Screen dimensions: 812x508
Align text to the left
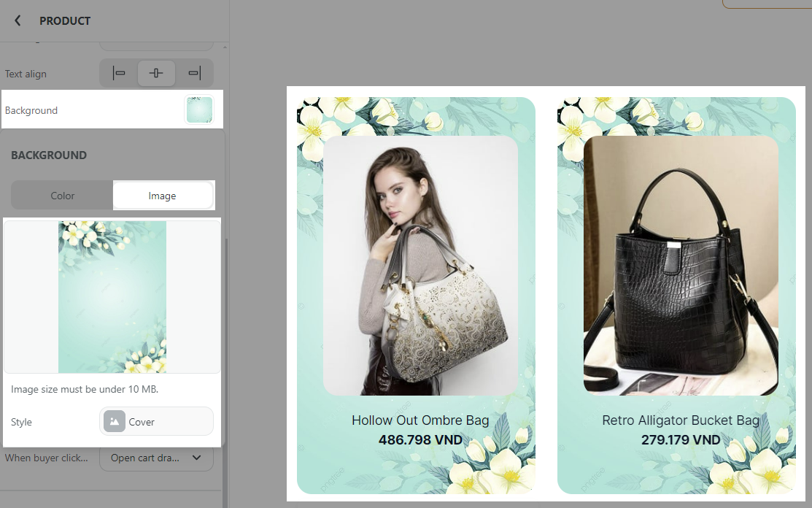[119, 74]
